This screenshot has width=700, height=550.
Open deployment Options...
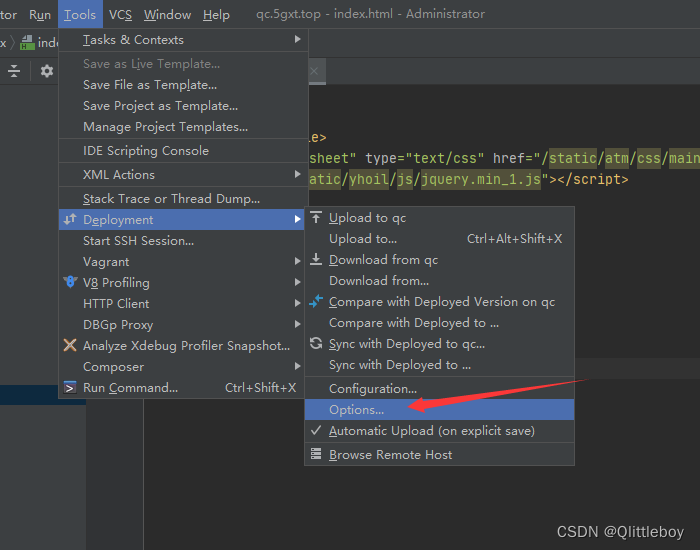point(439,410)
